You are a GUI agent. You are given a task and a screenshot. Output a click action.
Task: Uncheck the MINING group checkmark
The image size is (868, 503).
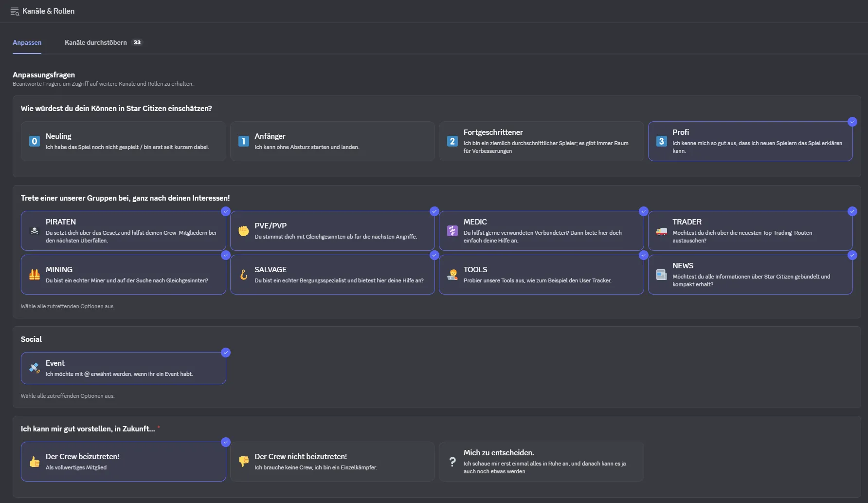(x=226, y=255)
